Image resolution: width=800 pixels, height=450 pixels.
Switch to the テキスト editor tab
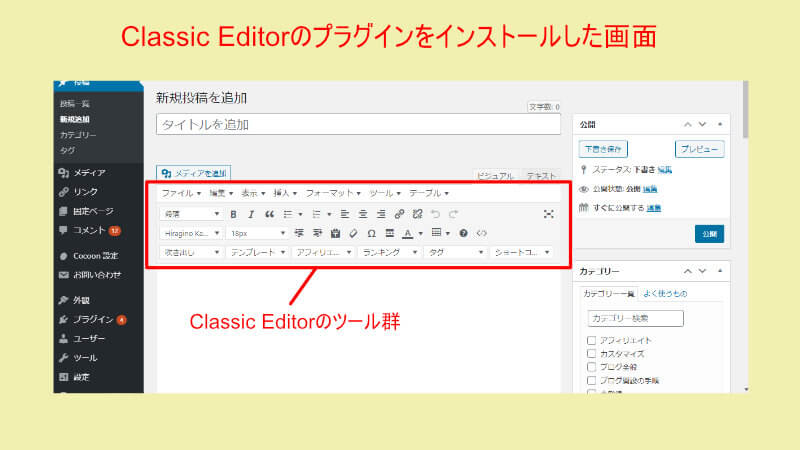541,176
